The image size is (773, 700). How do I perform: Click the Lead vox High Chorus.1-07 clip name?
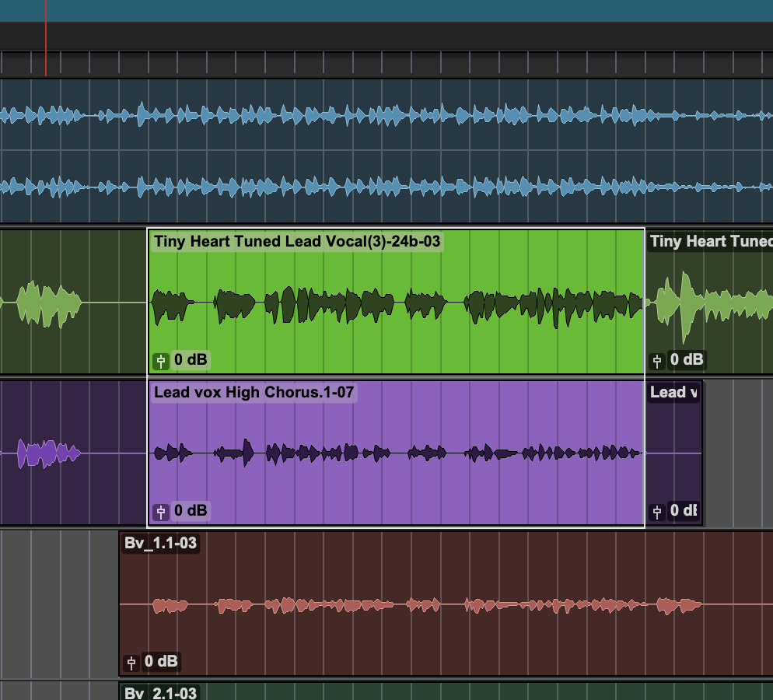254,393
